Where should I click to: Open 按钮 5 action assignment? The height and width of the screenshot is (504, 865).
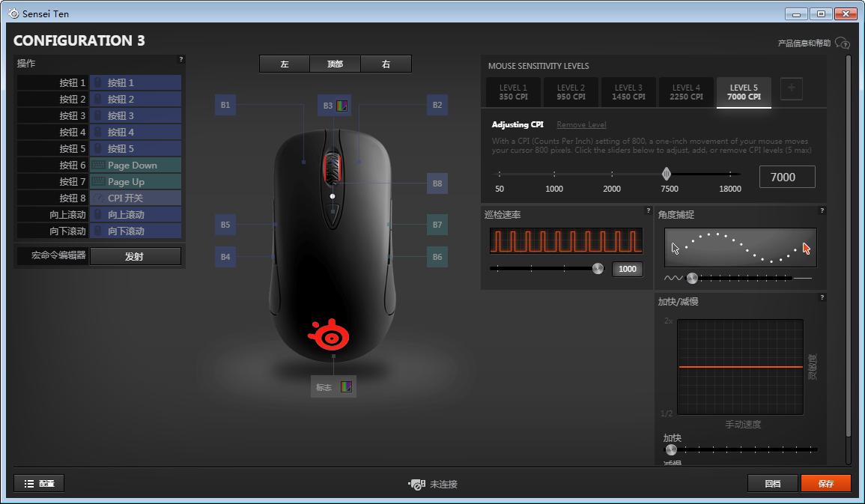pos(135,149)
